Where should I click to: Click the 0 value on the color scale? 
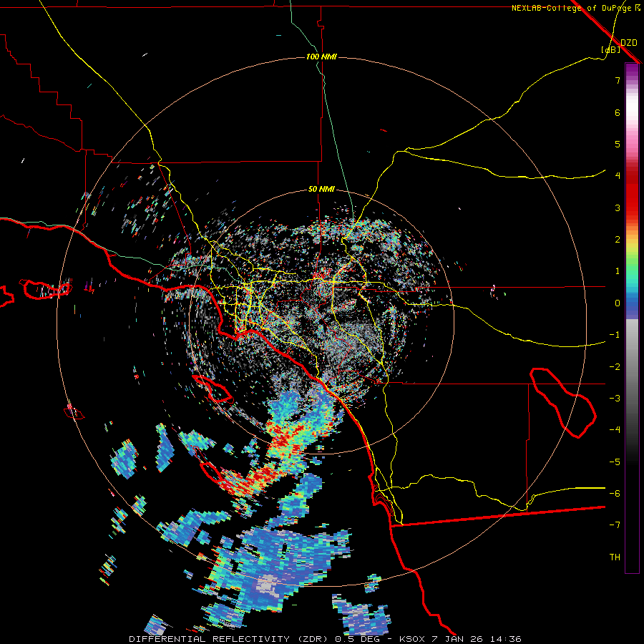coord(618,303)
